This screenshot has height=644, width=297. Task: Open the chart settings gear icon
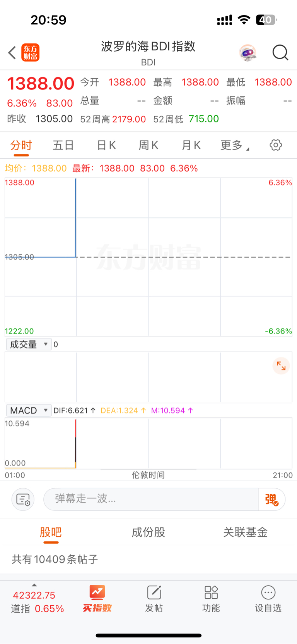[276, 145]
